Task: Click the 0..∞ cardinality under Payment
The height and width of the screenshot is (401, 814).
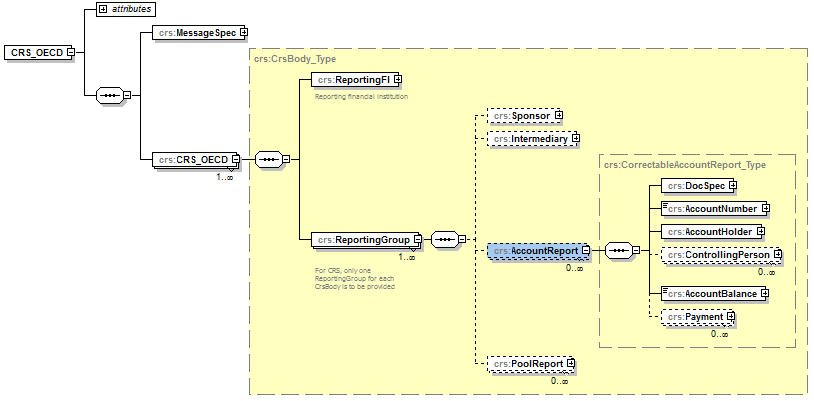Action: coord(720,333)
